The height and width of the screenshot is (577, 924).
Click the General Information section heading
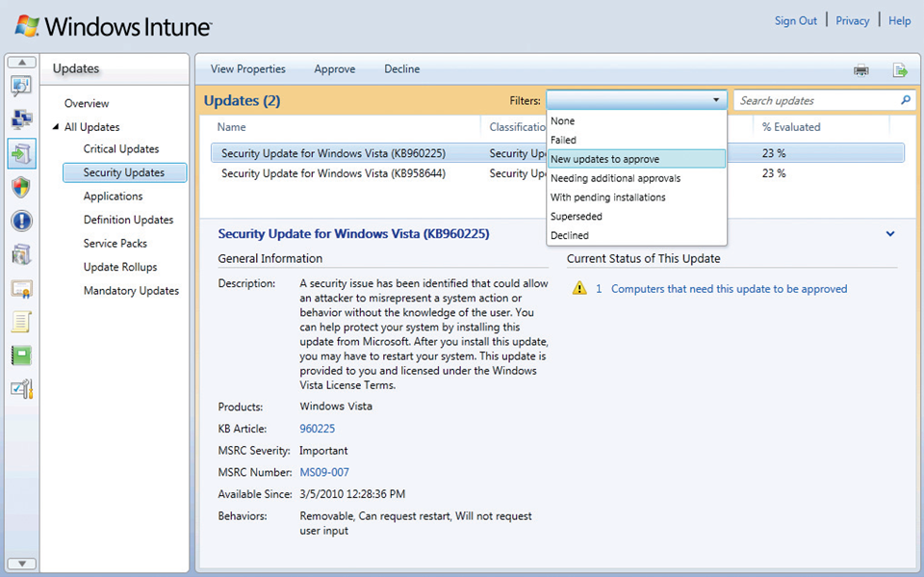(269, 258)
